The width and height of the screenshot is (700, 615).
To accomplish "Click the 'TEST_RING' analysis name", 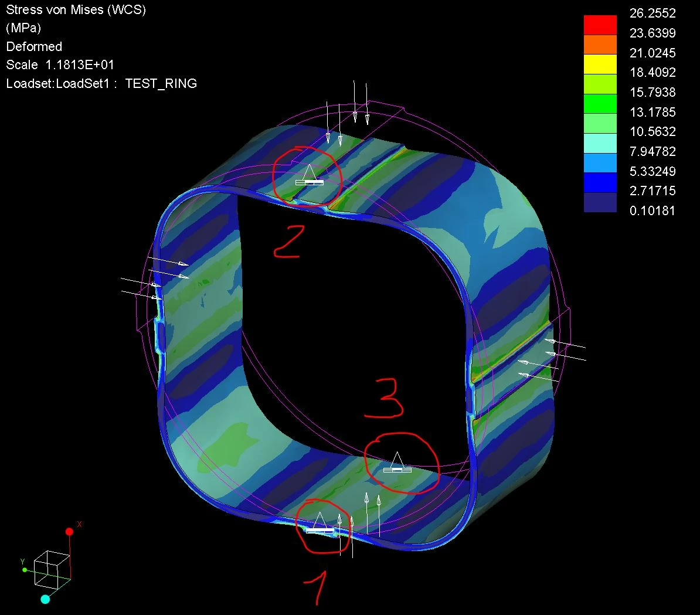I will pos(161,83).
